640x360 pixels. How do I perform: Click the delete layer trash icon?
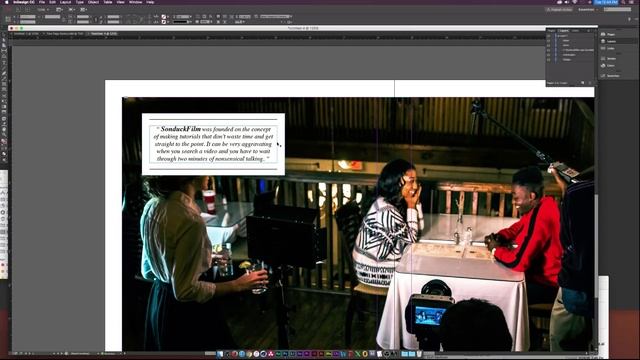(x=590, y=83)
